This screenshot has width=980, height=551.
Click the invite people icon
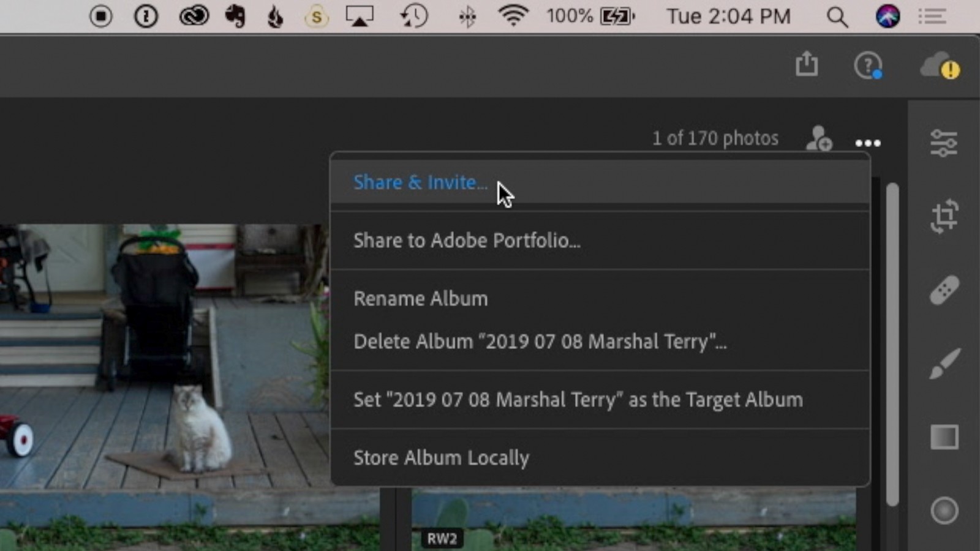tap(818, 139)
